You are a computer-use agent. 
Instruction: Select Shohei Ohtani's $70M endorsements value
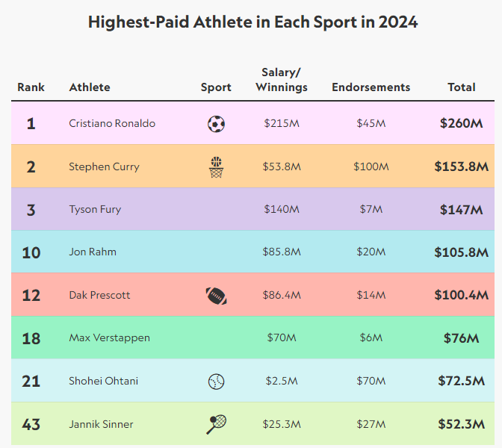(x=371, y=382)
